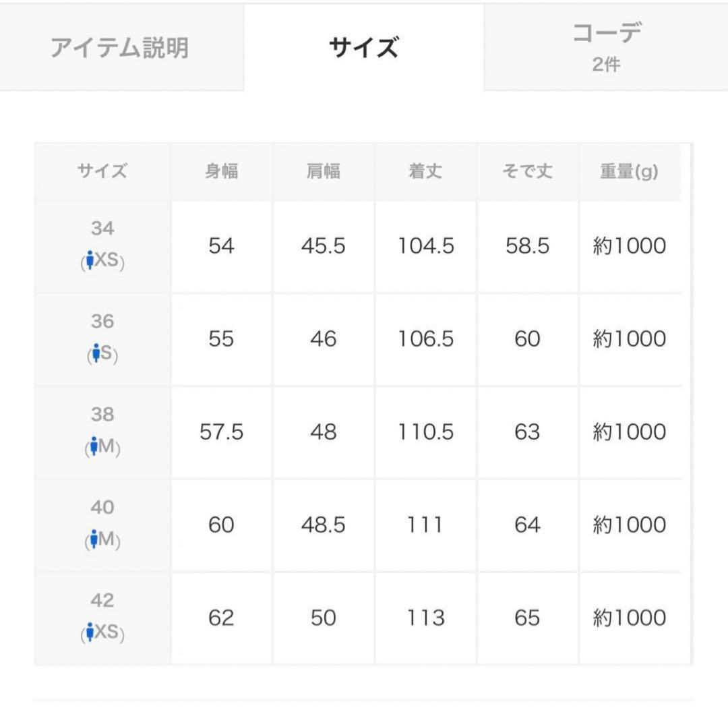Click the person icon beside M in row 40
The width and height of the screenshot is (728, 710).
94,539
